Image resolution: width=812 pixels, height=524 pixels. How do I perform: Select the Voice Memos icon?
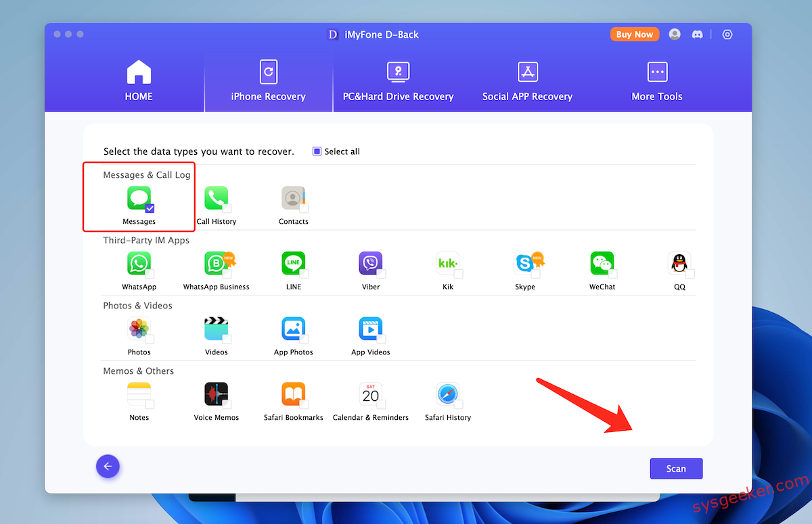pos(217,394)
